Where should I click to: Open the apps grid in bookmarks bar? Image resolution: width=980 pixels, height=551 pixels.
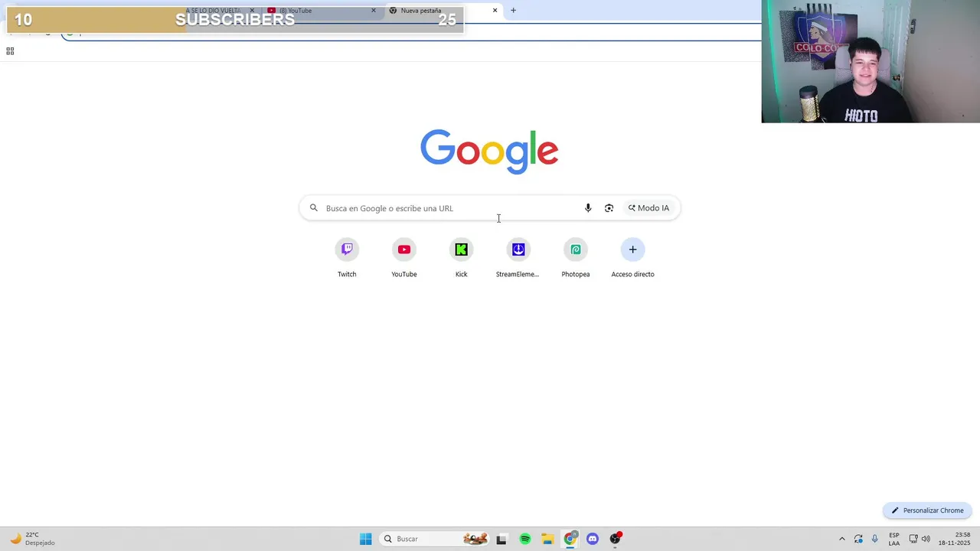[x=10, y=51]
